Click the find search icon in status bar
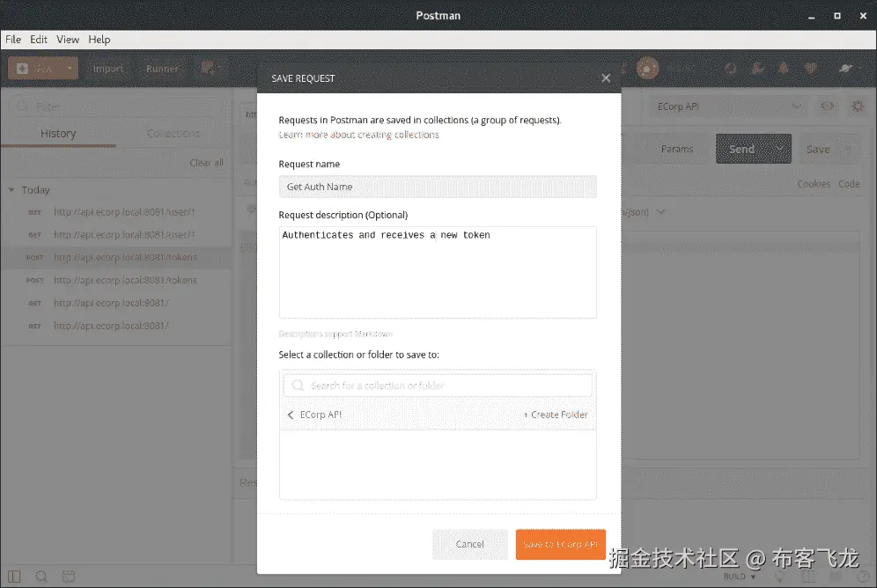The height and width of the screenshot is (588, 877). click(41, 577)
